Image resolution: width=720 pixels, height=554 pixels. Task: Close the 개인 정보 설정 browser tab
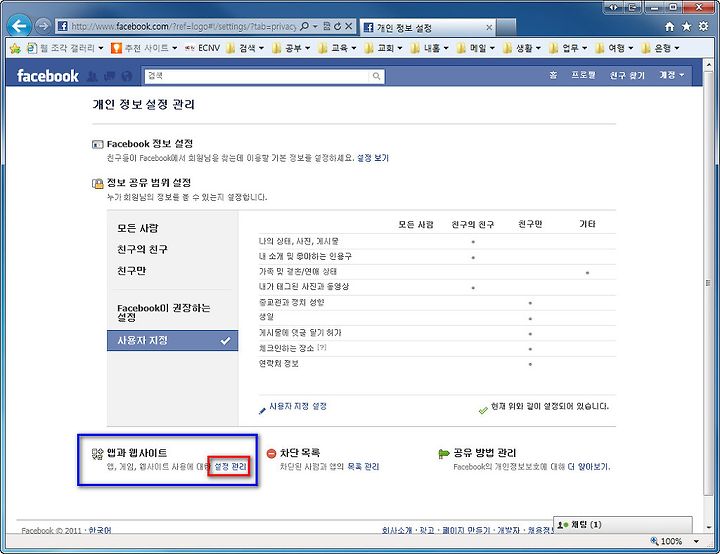click(489, 28)
